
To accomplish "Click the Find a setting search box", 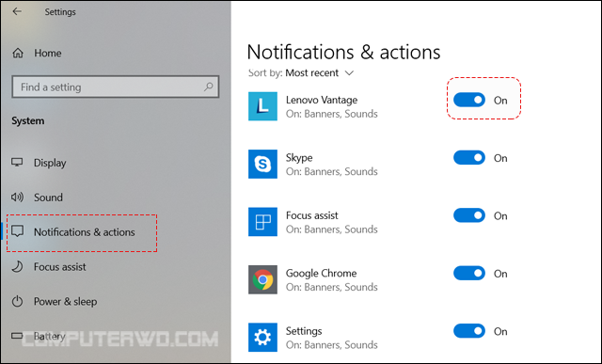I will click(116, 87).
